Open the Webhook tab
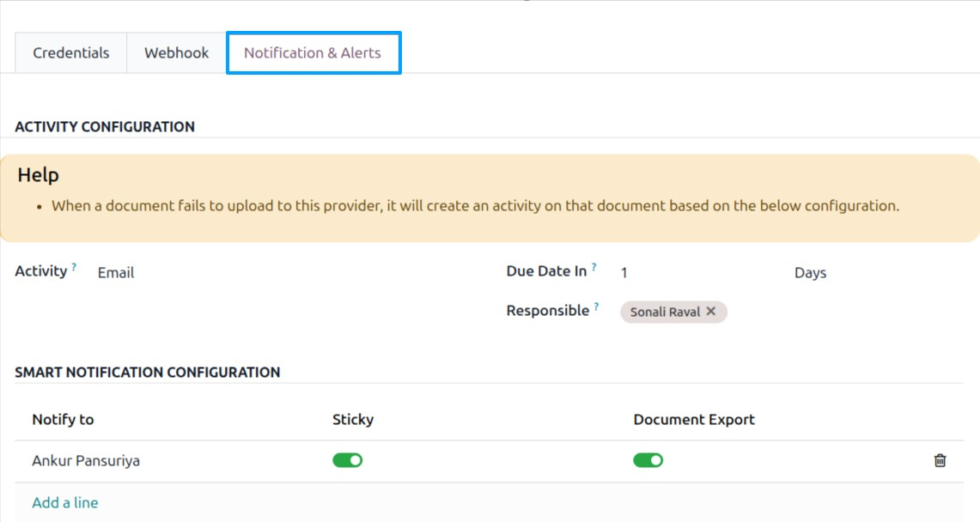This screenshot has width=980, height=522. (x=176, y=53)
